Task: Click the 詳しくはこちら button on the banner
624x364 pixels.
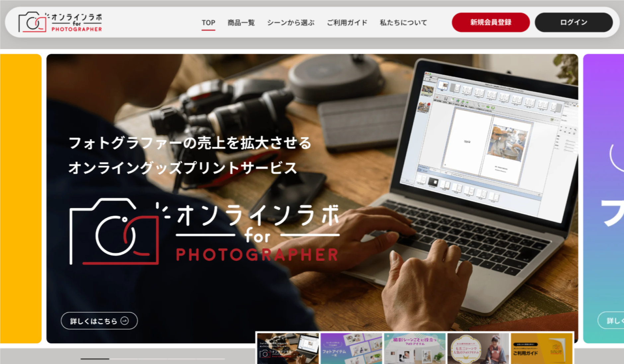Action: point(99,321)
